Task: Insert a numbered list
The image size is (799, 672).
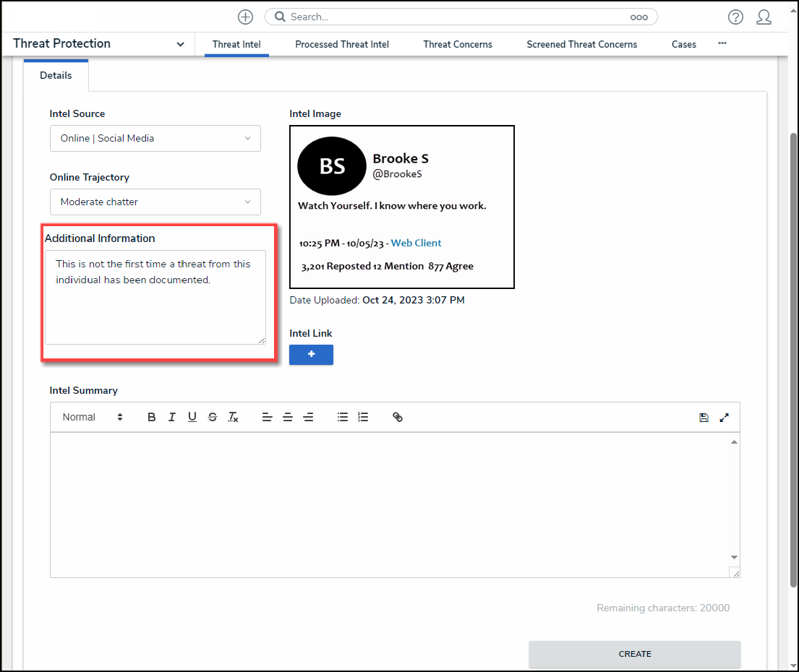Action: (x=363, y=417)
